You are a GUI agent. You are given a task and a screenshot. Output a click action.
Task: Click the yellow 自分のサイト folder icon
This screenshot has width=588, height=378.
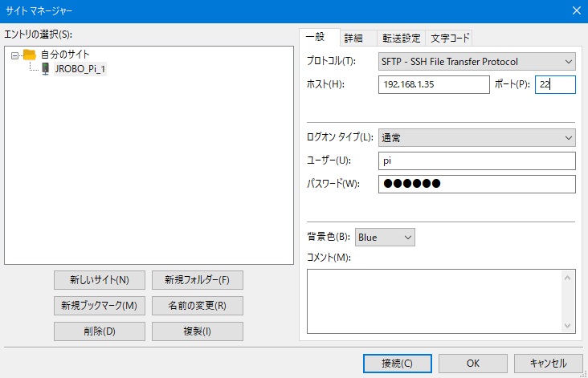(x=30, y=55)
